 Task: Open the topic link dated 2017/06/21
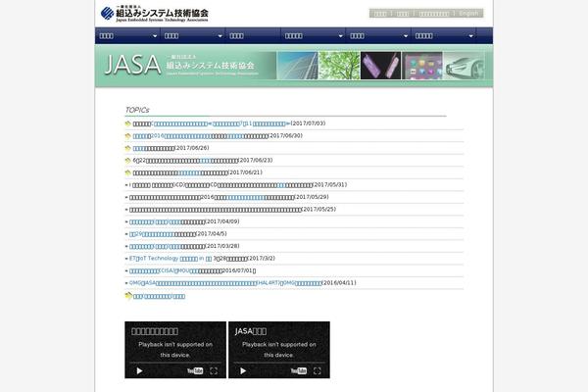[190, 172]
